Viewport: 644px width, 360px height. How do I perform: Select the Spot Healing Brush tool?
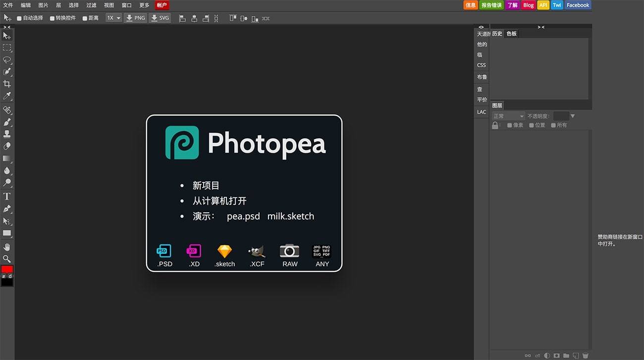tap(7, 110)
